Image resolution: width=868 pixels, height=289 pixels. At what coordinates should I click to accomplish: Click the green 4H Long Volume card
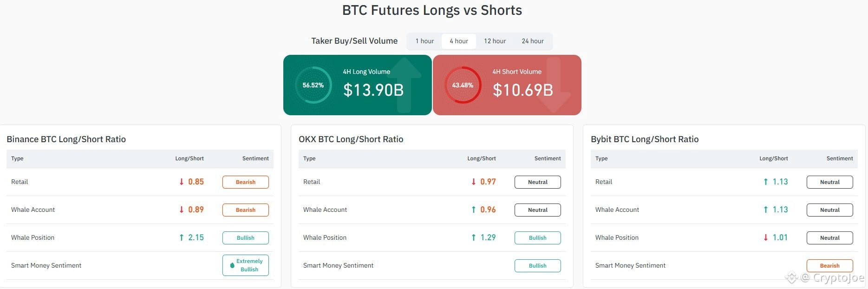pyautogui.click(x=358, y=85)
